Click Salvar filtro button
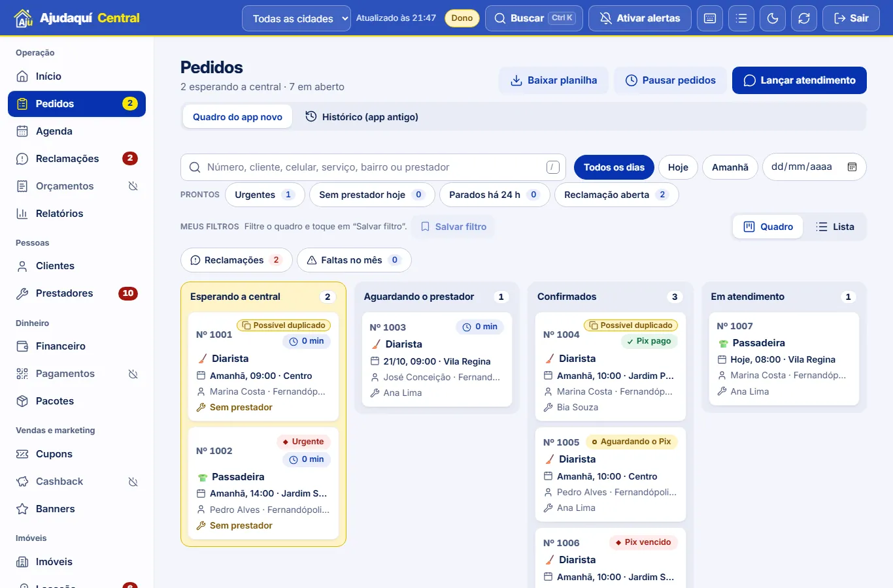 pos(453,227)
